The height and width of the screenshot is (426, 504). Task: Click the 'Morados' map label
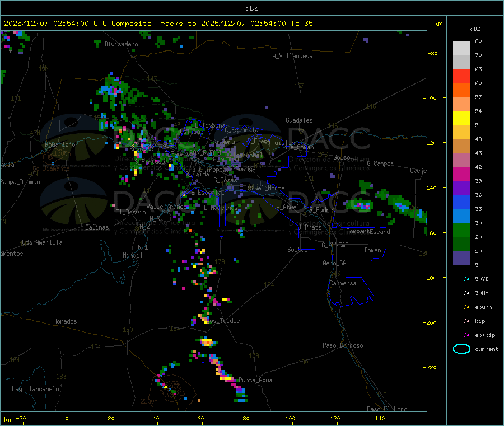coord(65,321)
